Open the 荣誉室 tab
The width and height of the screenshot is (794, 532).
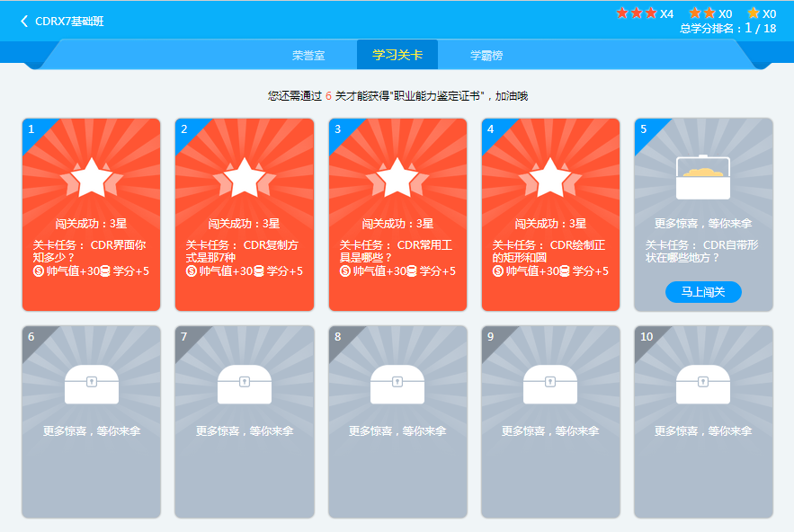(x=308, y=55)
